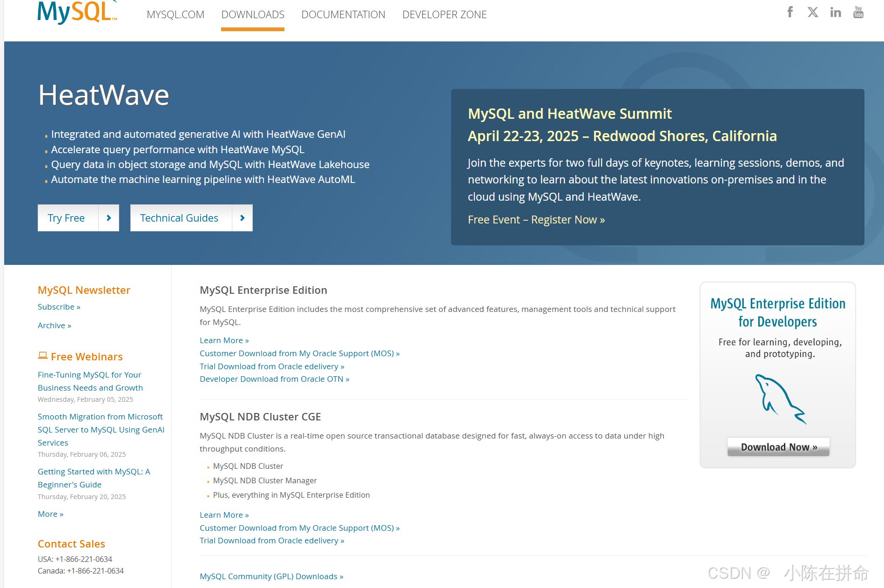Image resolution: width=884 pixels, height=588 pixels.
Task: Click the MySQL Newsletter heading
Action: [84, 290]
